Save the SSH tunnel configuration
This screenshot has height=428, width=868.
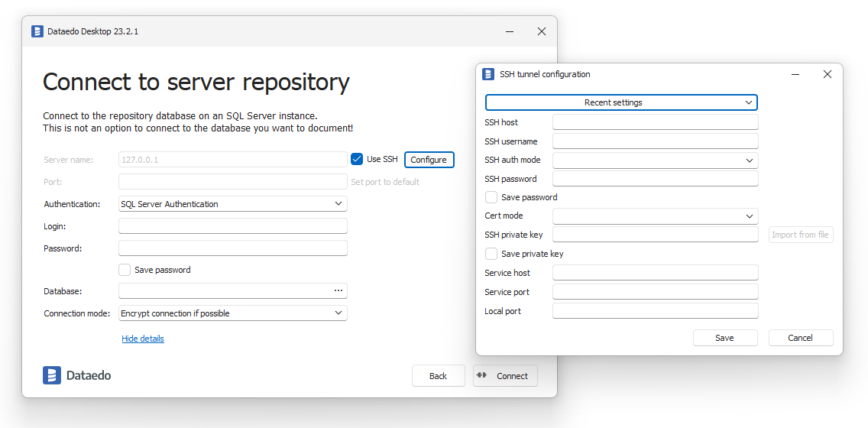[725, 338]
